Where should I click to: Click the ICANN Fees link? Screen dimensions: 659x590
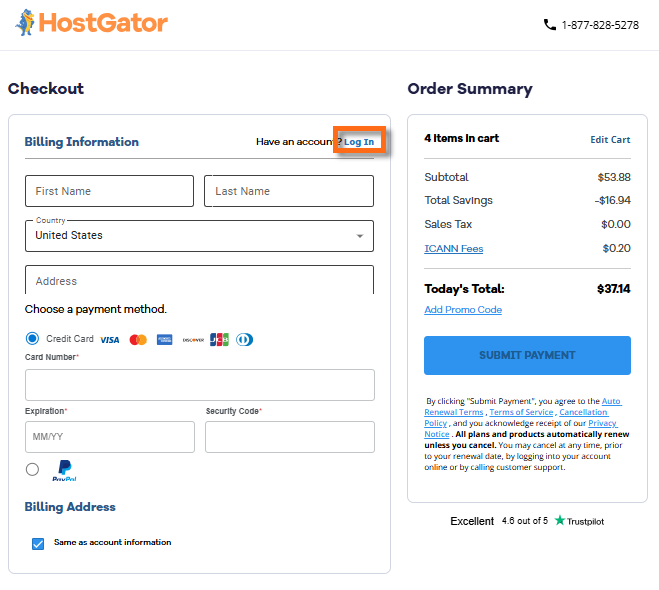(453, 249)
